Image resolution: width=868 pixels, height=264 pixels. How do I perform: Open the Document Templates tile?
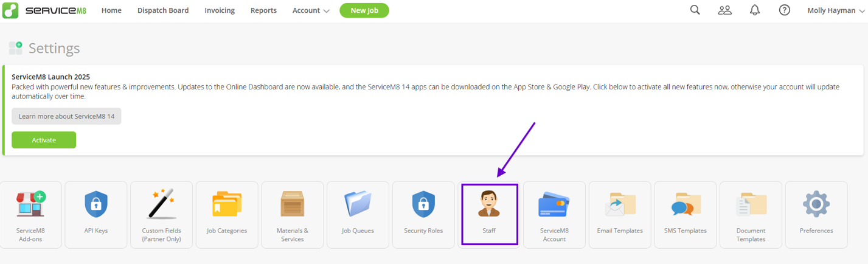(x=751, y=215)
